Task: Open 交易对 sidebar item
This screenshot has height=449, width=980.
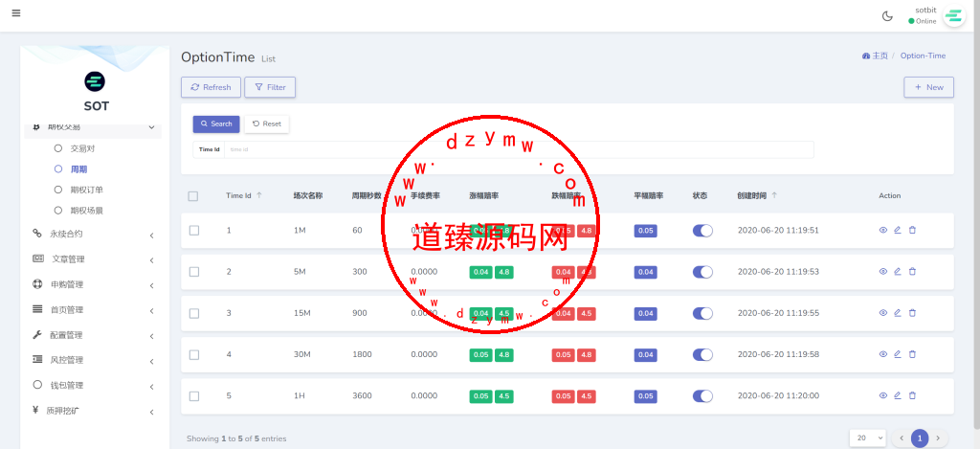Action: click(82, 148)
